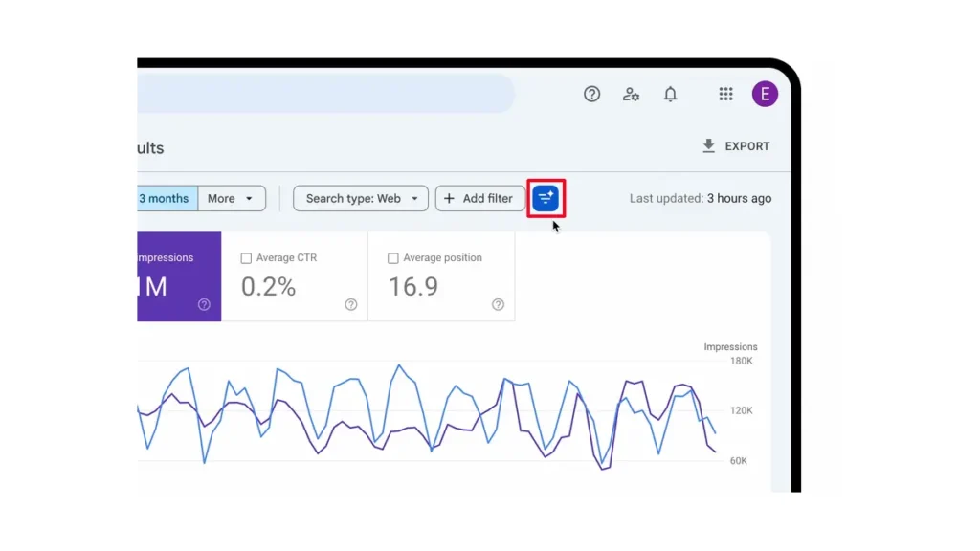Click the notifications bell icon
This screenshot has height=551, width=980.
[x=671, y=94]
